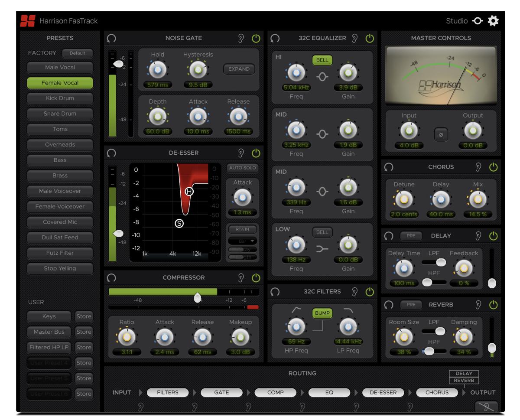Toggle Delay power button

point(494,236)
